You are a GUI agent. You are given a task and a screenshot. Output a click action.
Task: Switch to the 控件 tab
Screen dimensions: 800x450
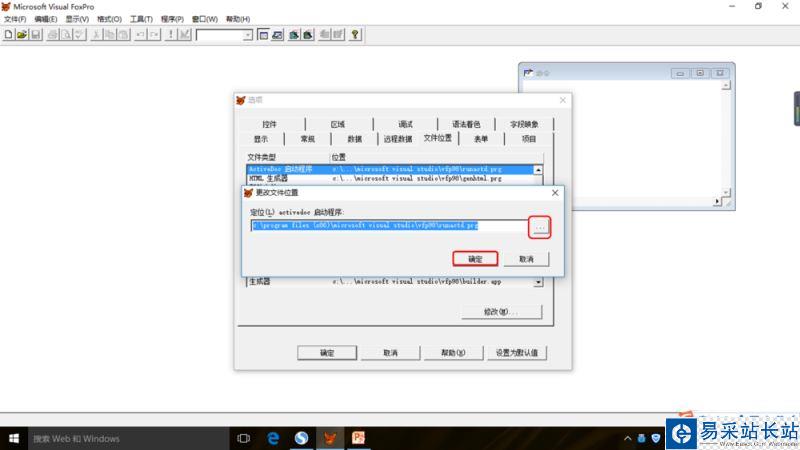point(269,124)
